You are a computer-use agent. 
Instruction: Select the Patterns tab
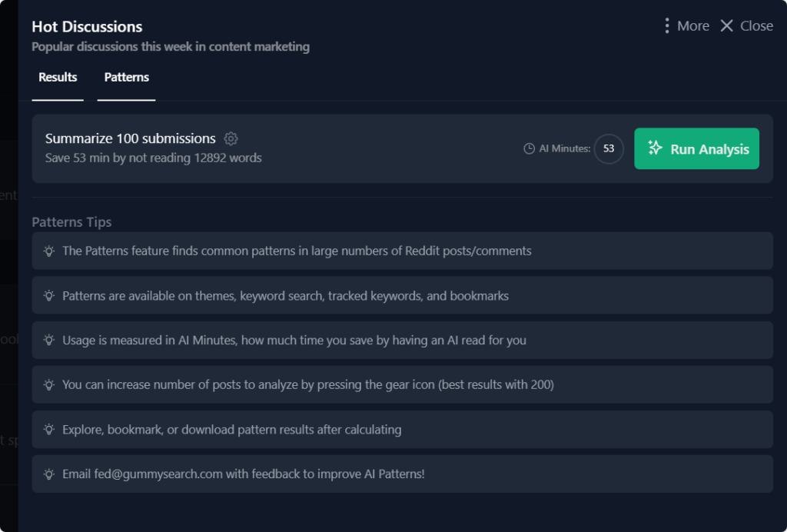[x=126, y=77]
